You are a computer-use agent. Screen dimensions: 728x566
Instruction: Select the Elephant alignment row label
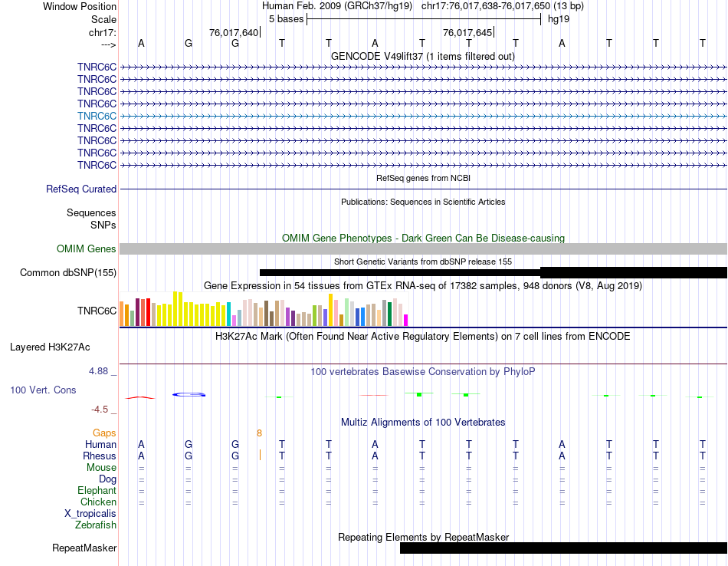97,491
